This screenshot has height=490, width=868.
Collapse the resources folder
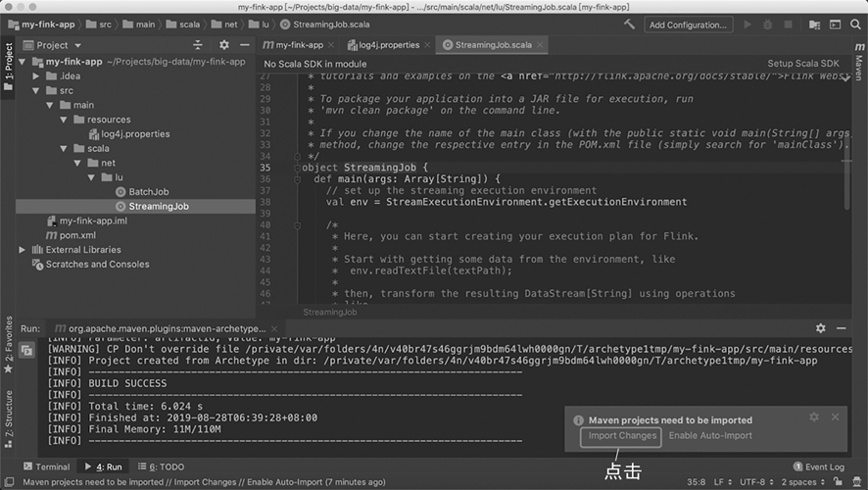coord(64,119)
